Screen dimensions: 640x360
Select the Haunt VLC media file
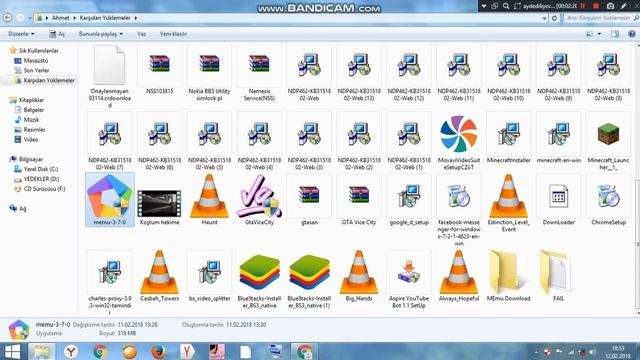209,200
